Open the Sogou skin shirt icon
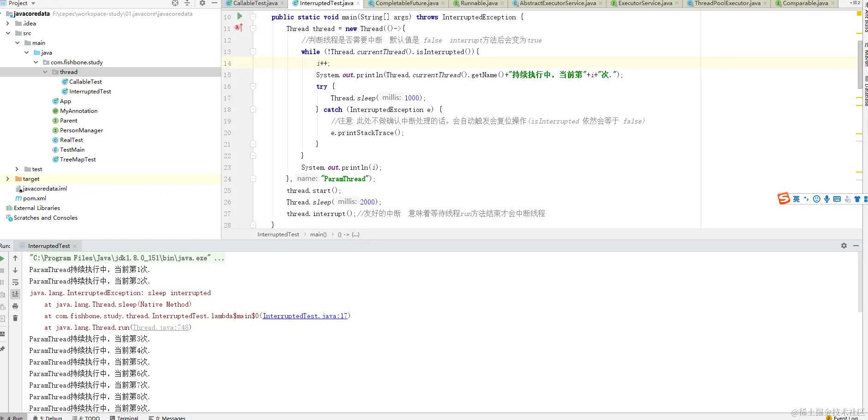The width and height of the screenshot is (868, 420). coord(857,199)
